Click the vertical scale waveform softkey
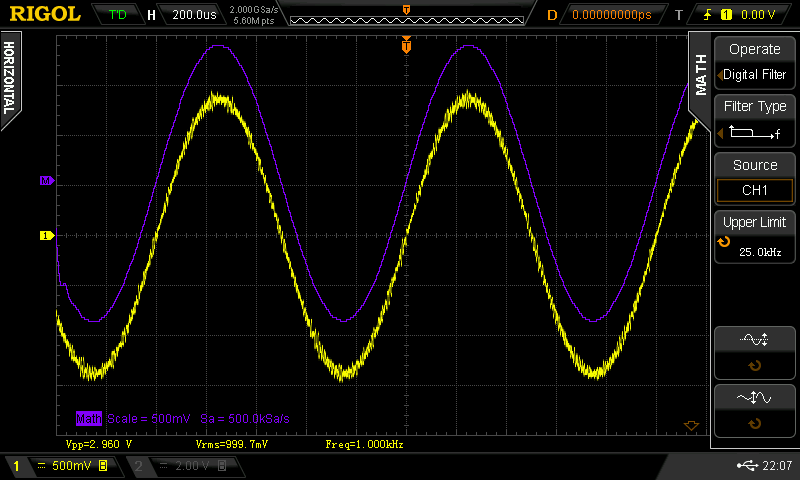This screenshot has height=480, width=800. pos(755,411)
